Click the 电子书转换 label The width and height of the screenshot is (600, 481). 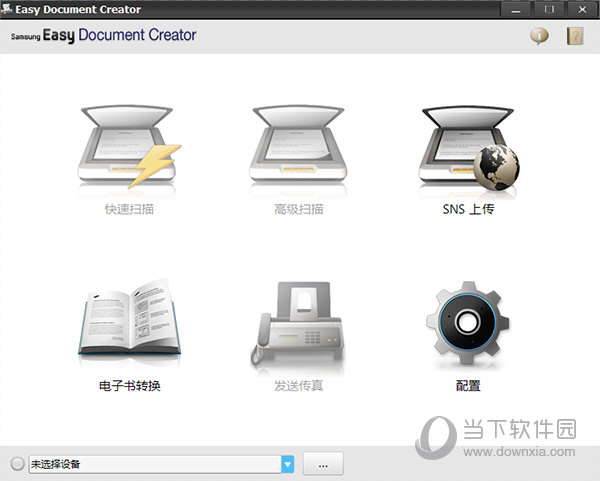(129, 385)
